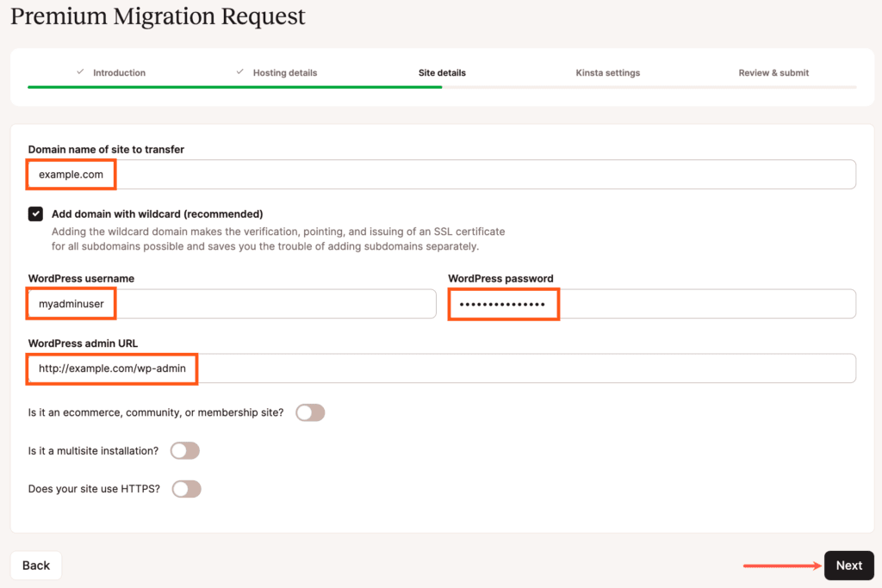Image resolution: width=882 pixels, height=588 pixels.
Task: Click the "Add domain with wildcard (recommended)" label
Action: point(157,214)
